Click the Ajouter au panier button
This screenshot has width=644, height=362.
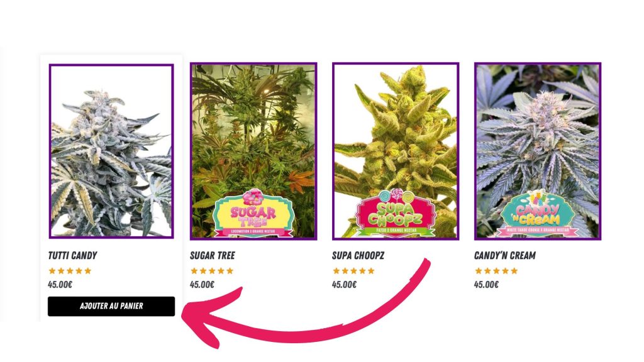pyautogui.click(x=111, y=306)
